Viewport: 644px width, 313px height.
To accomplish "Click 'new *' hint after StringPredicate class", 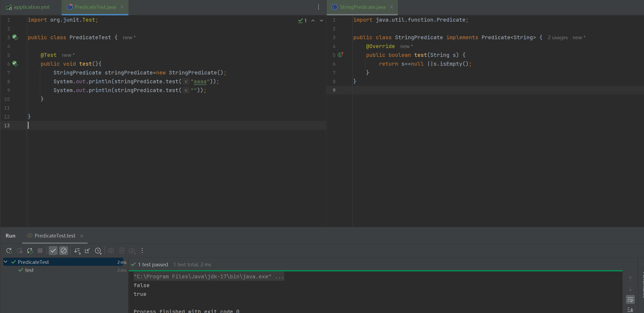I will click(579, 38).
